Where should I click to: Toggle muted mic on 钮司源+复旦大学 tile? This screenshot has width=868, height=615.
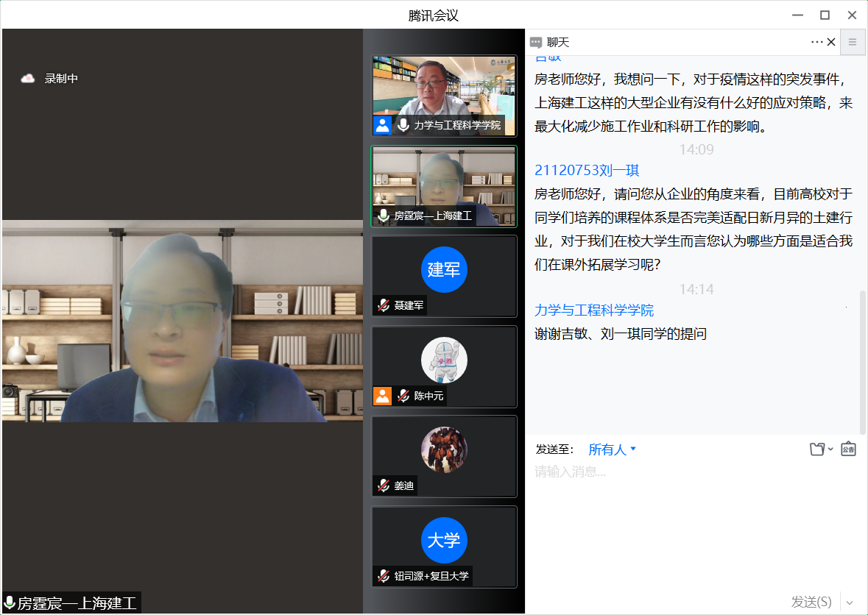(384, 576)
